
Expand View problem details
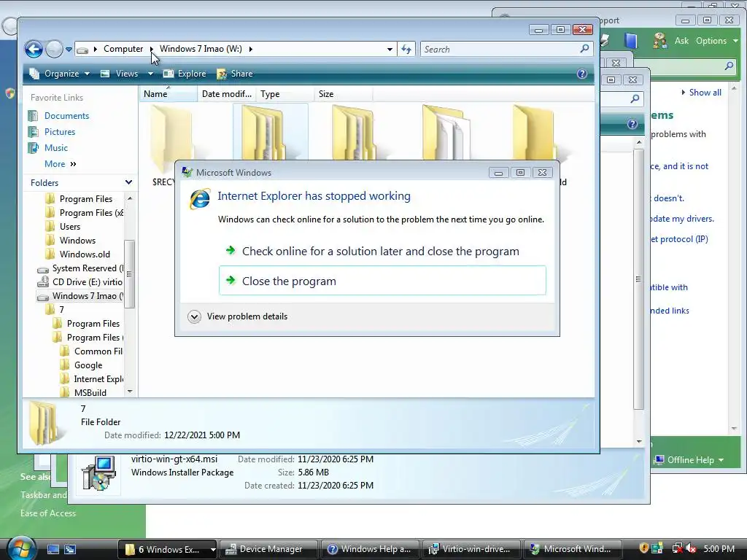[238, 316]
